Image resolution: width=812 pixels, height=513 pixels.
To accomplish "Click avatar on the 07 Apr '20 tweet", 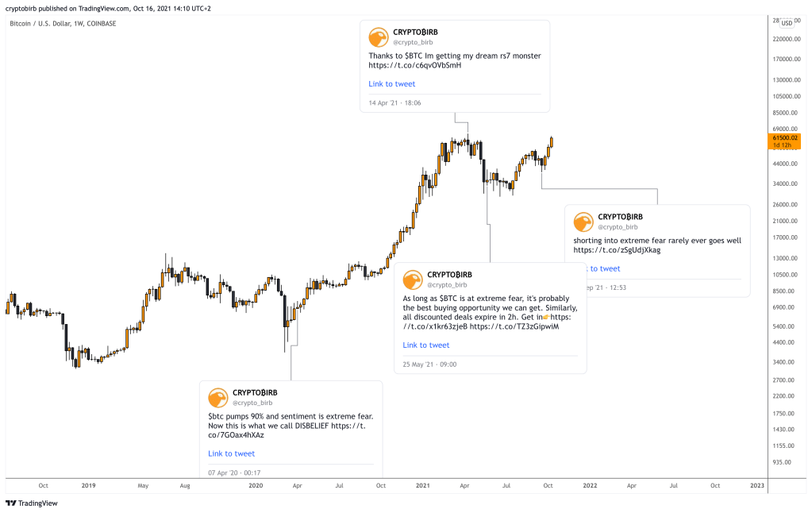I will pos(218,398).
